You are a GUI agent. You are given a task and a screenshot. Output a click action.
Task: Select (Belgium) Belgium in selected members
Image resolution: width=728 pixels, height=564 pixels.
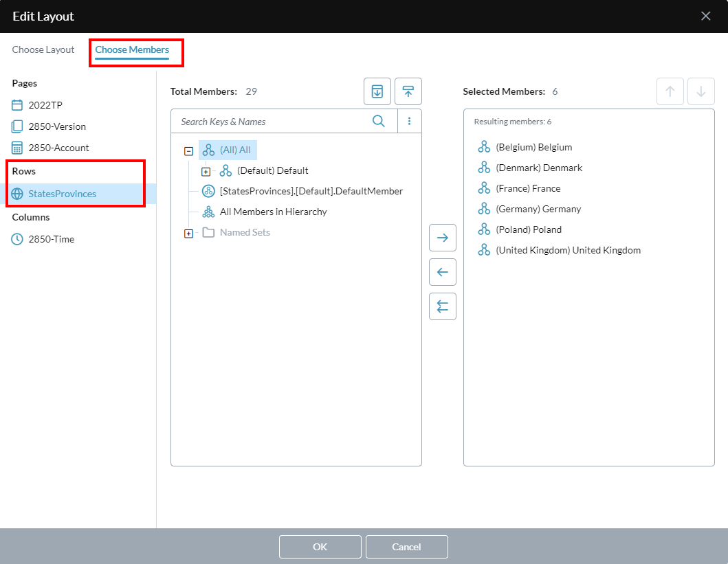click(x=534, y=148)
